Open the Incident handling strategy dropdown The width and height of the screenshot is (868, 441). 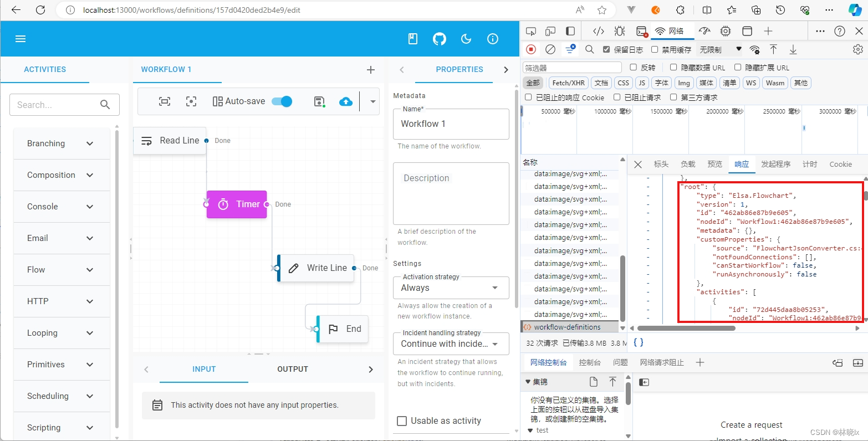click(451, 343)
